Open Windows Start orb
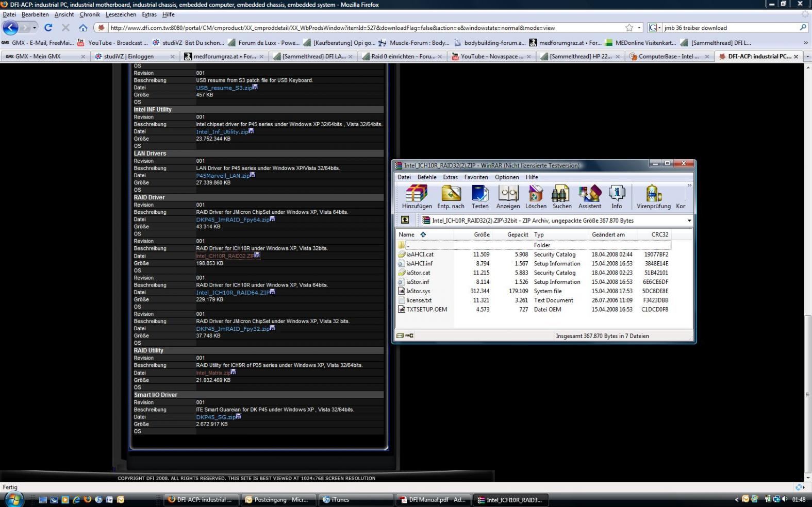Image resolution: width=812 pixels, height=507 pixels. tap(14, 499)
